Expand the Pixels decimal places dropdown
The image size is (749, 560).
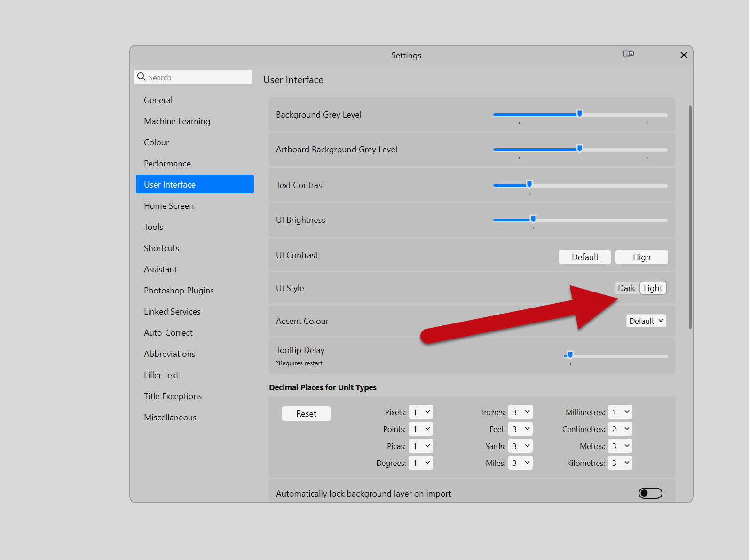click(421, 412)
